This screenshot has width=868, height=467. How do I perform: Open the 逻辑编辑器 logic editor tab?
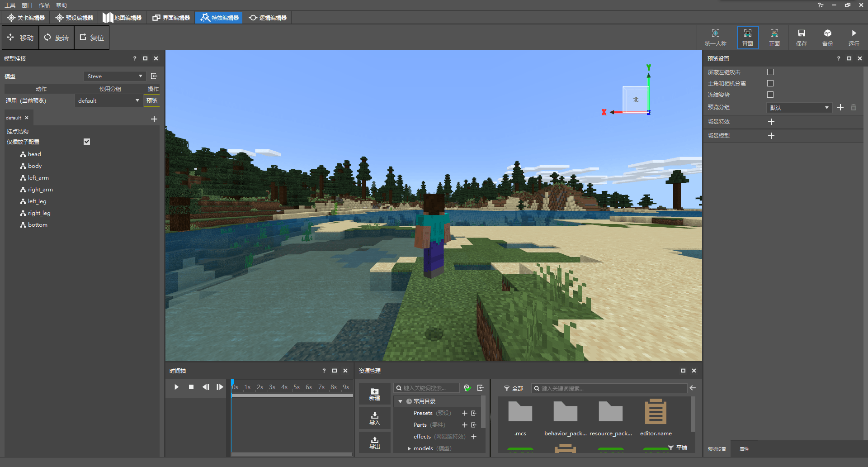coord(268,18)
